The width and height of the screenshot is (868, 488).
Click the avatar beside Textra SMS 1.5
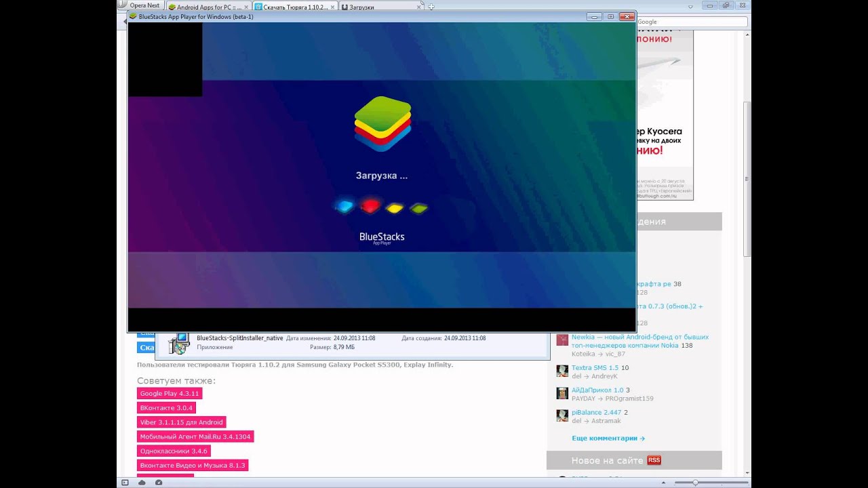(x=562, y=371)
